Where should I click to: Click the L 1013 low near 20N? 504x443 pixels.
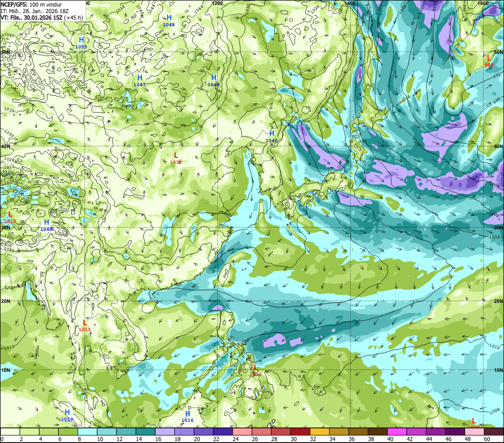click(x=85, y=326)
